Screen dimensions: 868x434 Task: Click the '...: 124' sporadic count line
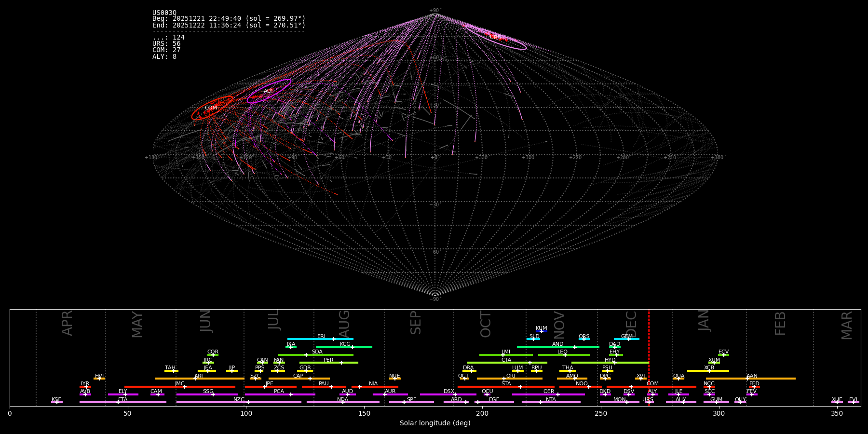coord(168,38)
